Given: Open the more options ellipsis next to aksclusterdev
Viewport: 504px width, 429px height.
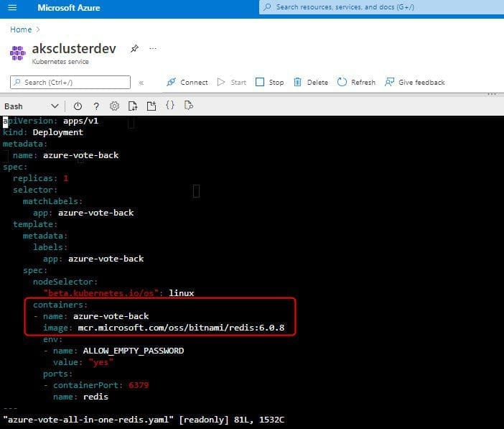Looking at the screenshot, I should (x=153, y=49).
